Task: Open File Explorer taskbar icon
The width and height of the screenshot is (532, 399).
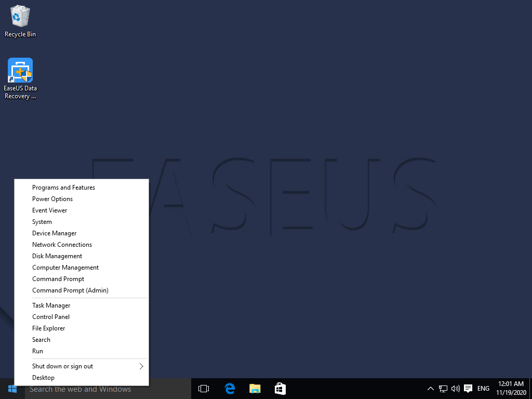Action: point(255,389)
